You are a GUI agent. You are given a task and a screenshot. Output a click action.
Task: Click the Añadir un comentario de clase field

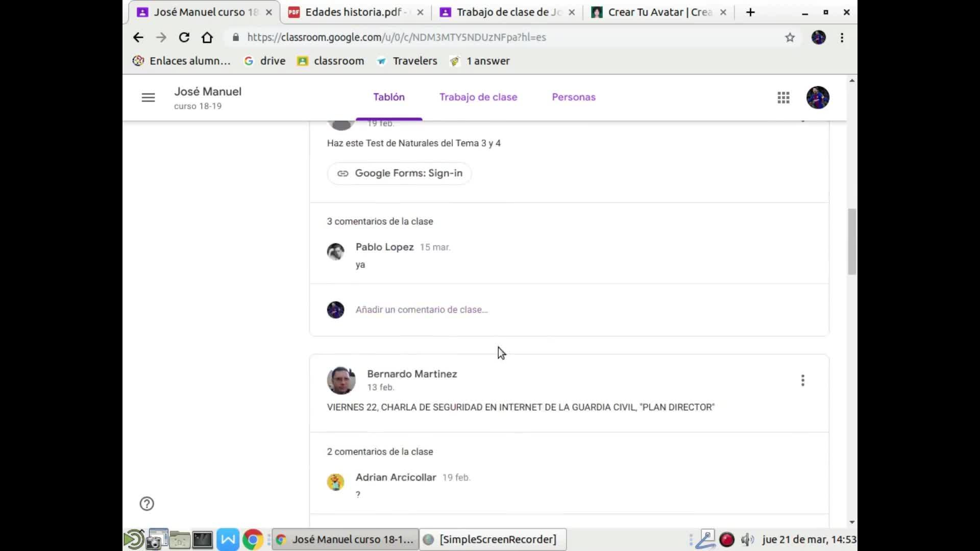click(421, 310)
